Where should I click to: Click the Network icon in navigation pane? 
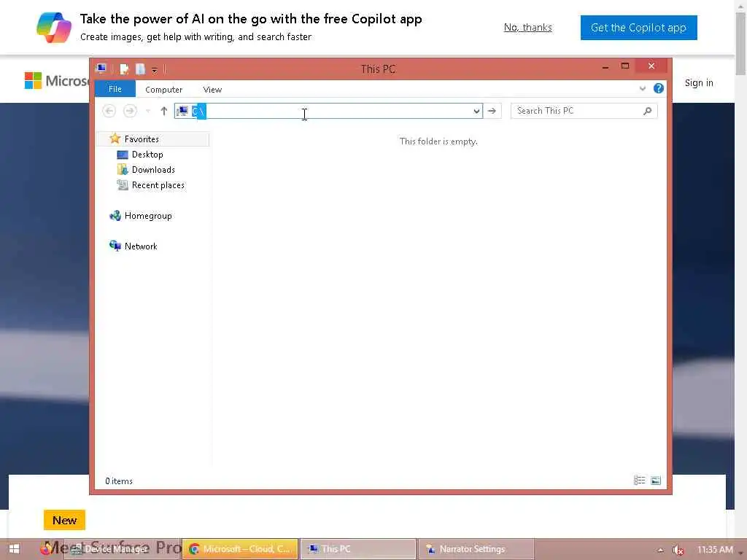(x=115, y=246)
